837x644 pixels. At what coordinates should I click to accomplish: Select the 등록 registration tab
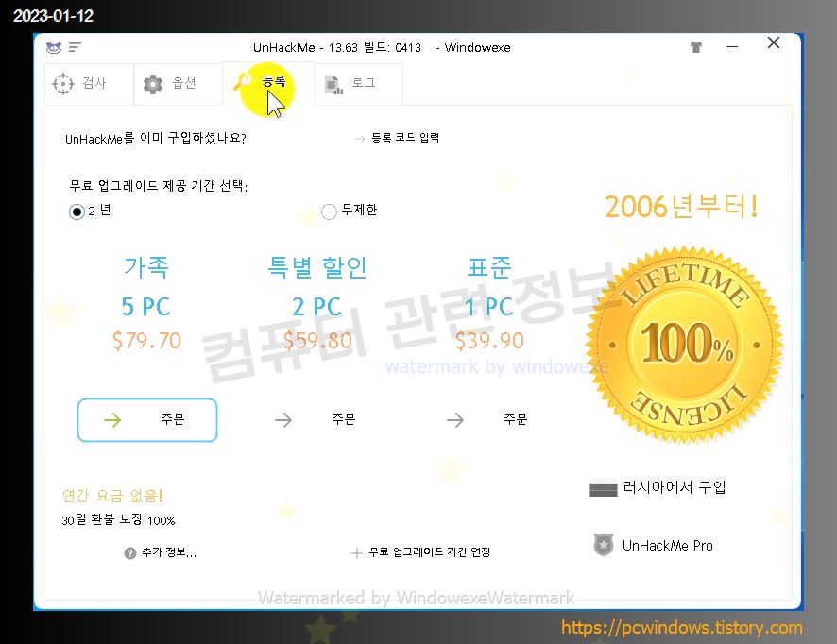pyautogui.click(x=268, y=84)
